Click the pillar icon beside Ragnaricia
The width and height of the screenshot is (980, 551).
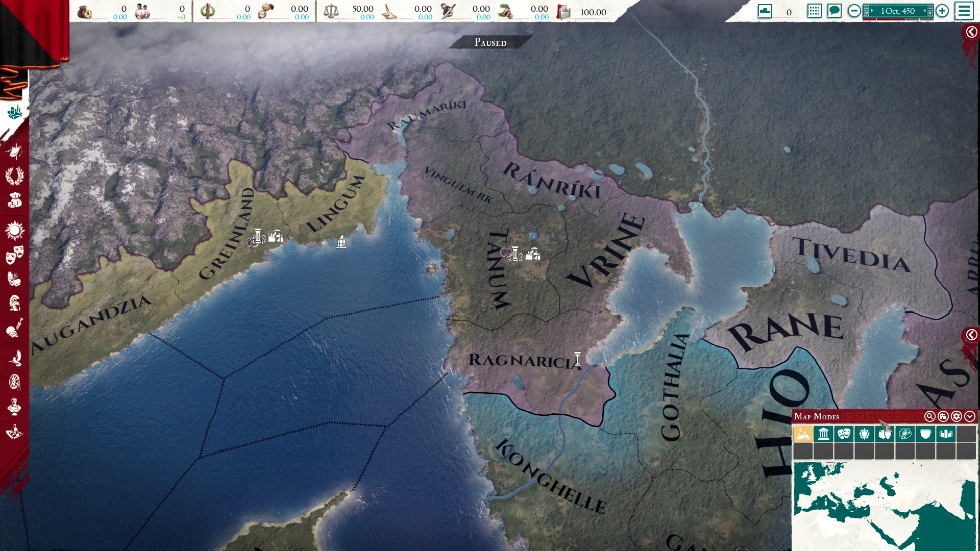577,359
